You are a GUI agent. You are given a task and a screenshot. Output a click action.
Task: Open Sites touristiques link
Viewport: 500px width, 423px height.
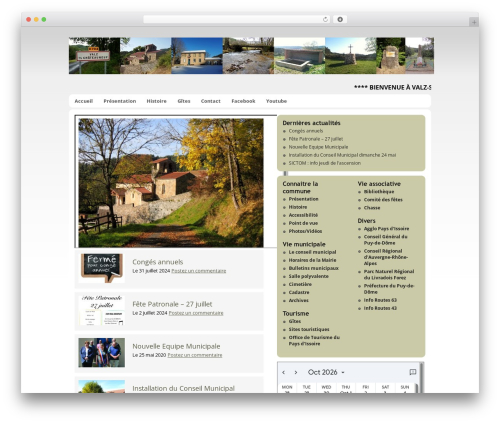click(x=309, y=329)
